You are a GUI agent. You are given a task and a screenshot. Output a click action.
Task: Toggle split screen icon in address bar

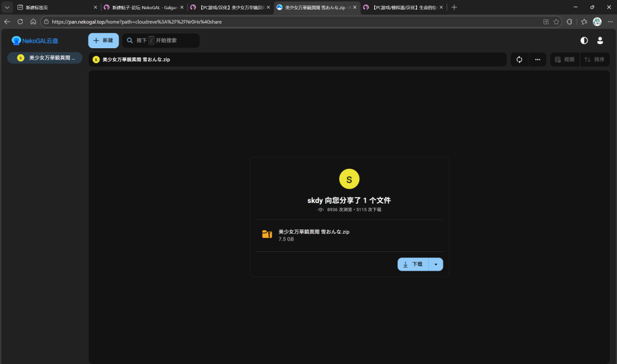pos(546,22)
